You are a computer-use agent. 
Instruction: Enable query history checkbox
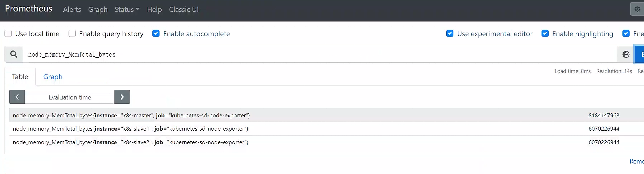[x=72, y=33]
